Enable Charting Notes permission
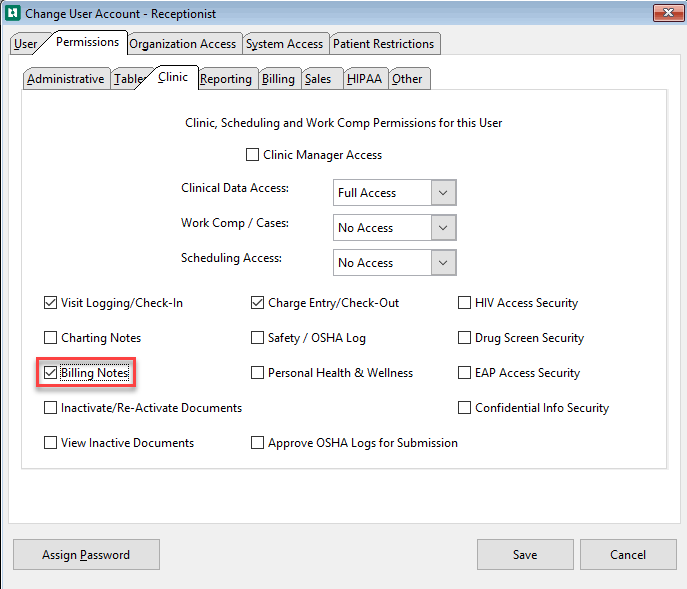 point(50,338)
